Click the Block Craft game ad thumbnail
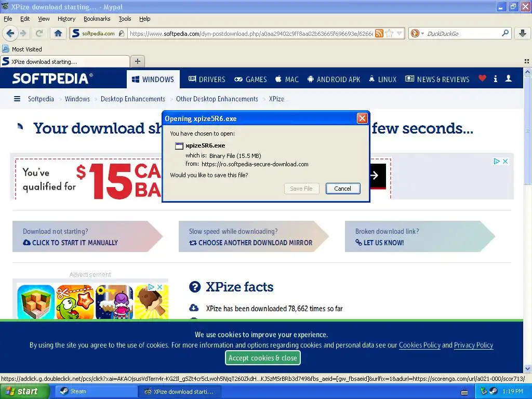Screen dimensions: 532x399 (x=36, y=302)
